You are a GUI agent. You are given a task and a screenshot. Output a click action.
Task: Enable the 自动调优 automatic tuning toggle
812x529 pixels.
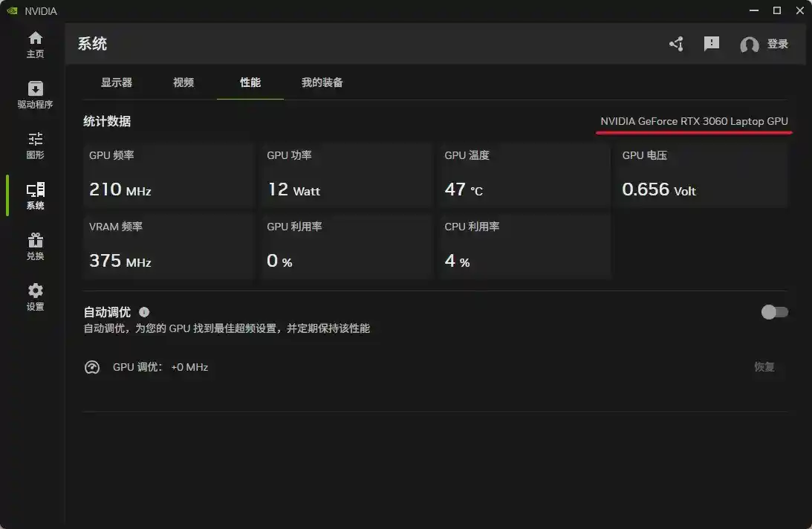(774, 312)
